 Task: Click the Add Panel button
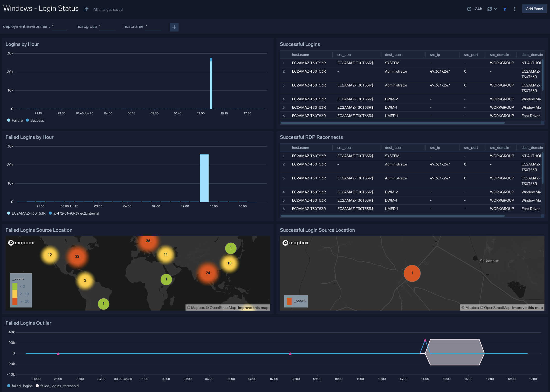coord(534,9)
